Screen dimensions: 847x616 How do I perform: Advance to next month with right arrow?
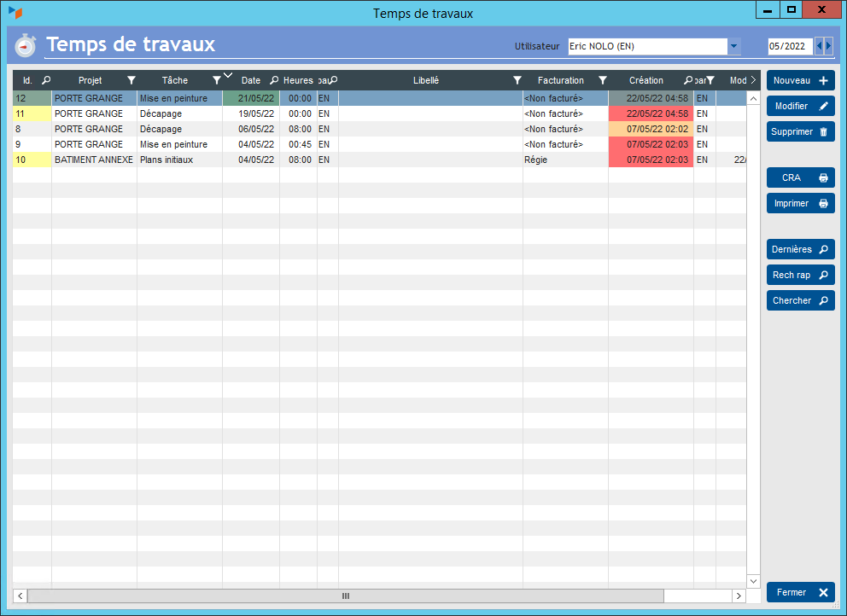click(828, 46)
